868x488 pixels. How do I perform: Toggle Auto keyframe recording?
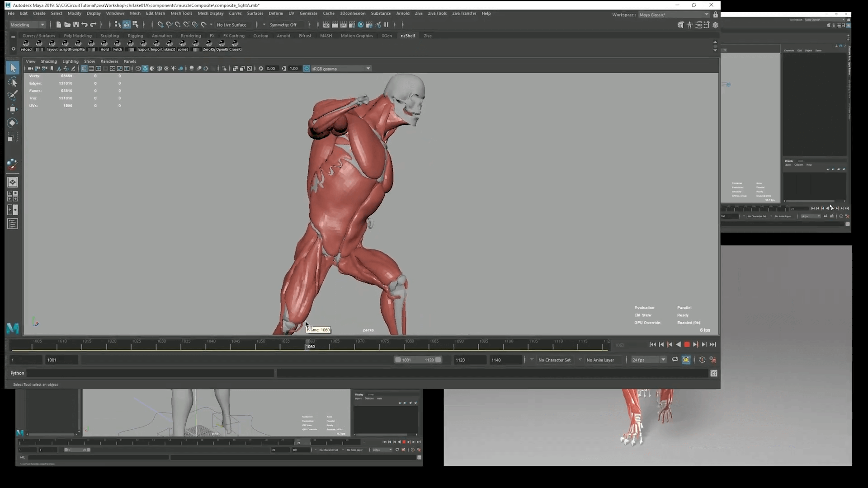tap(686, 360)
